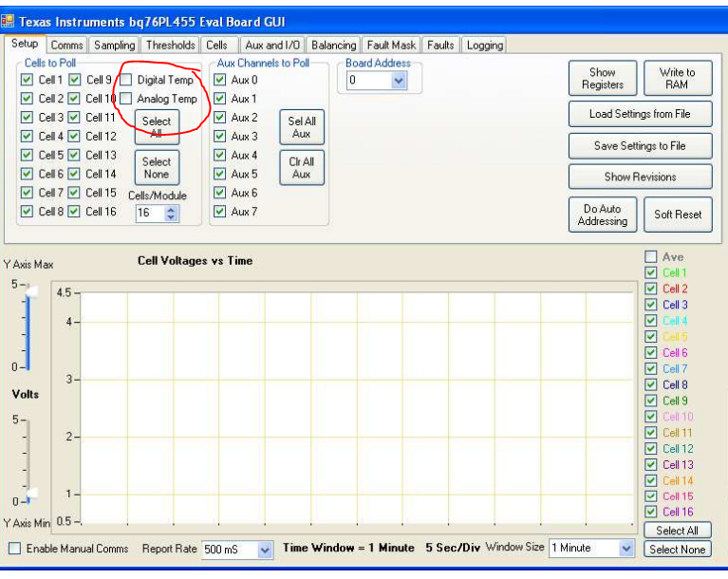Click Select None below plot legend
Screen dimensions: 728x579
click(678, 550)
